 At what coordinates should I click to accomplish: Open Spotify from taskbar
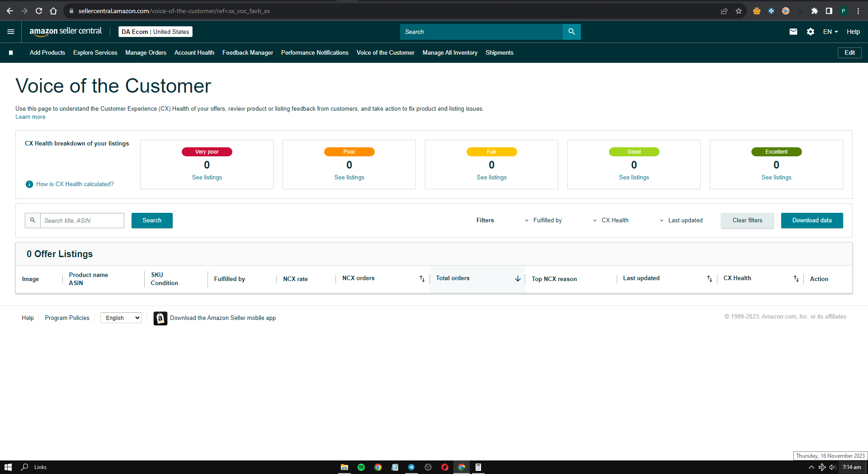pos(361,467)
